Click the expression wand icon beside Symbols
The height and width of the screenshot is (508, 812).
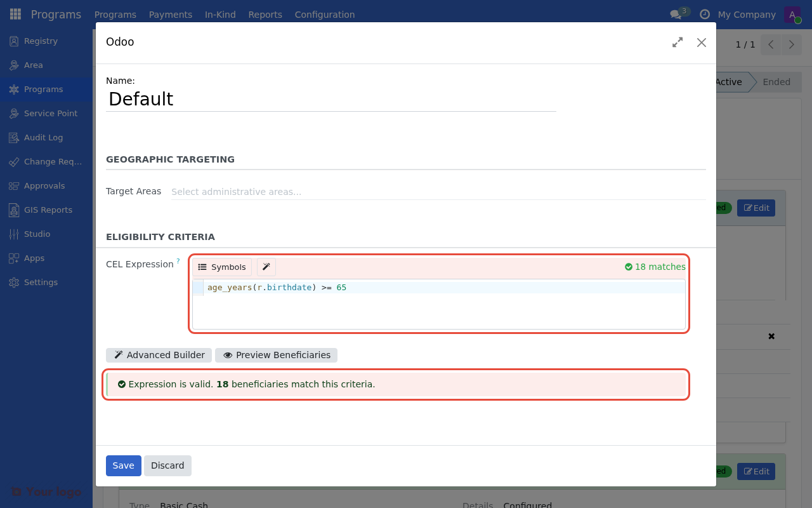[x=266, y=267]
